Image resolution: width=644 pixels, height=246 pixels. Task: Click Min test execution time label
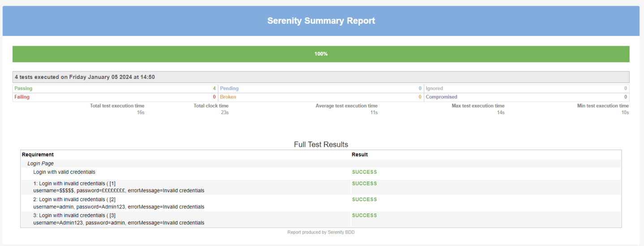coord(603,106)
